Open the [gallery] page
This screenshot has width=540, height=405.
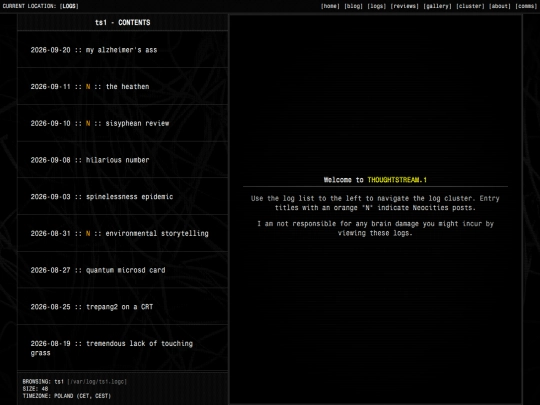coord(437,6)
